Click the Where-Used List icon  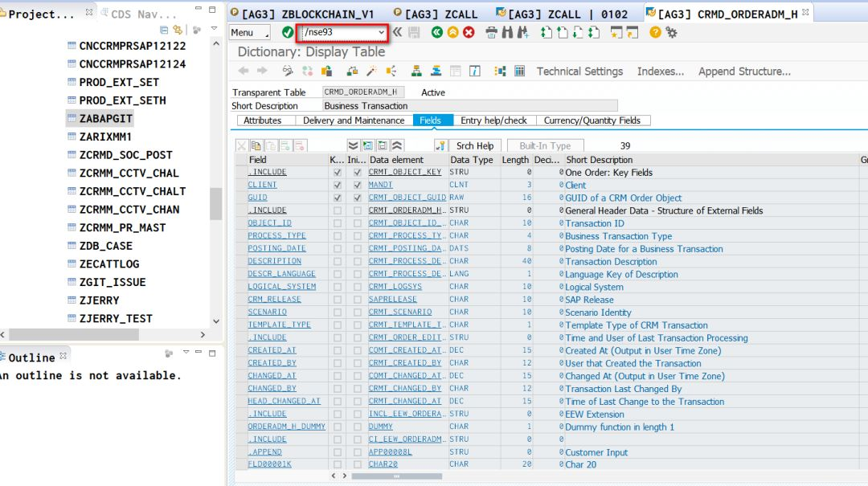tap(391, 71)
